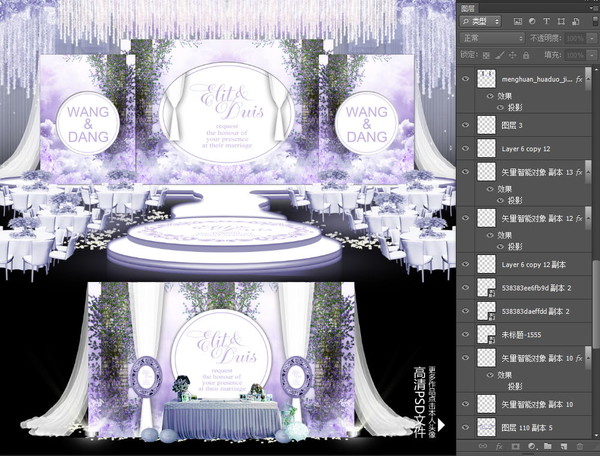Click thumbnail of 图层 110 副本 5

pos(486,427)
